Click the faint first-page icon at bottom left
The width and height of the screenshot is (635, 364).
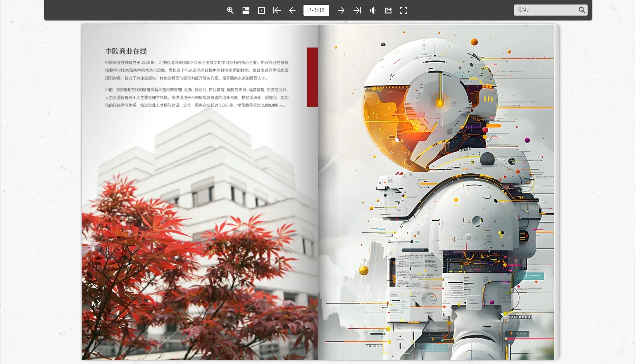[14, 352]
